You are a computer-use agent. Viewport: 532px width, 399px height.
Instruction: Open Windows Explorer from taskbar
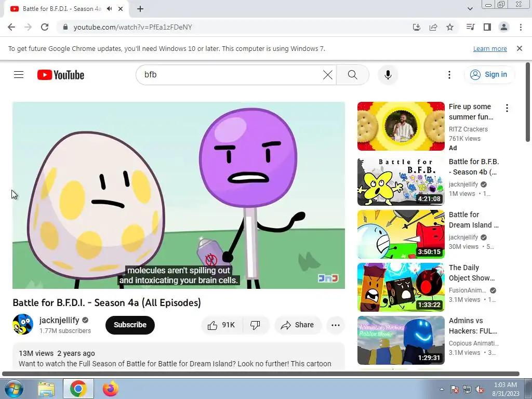tap(46, 389)
